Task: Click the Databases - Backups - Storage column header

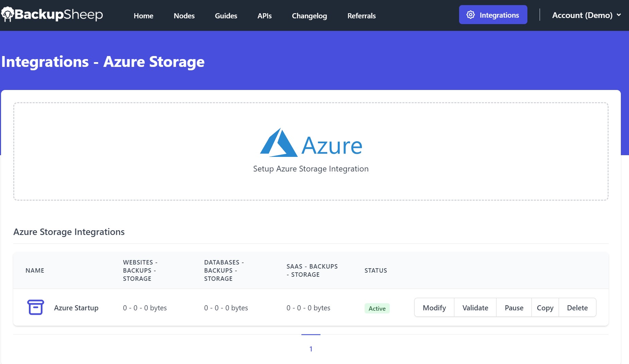Action: tap(224, 270)
